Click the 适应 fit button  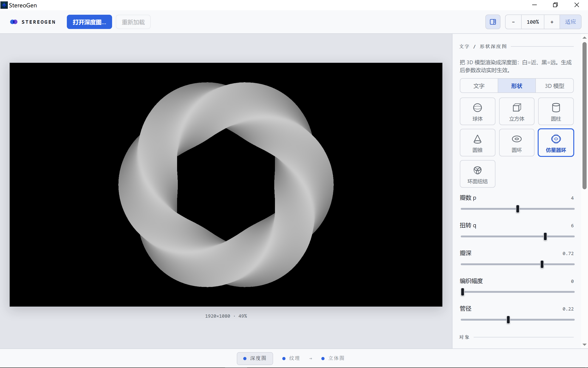[x=570, y=22]
